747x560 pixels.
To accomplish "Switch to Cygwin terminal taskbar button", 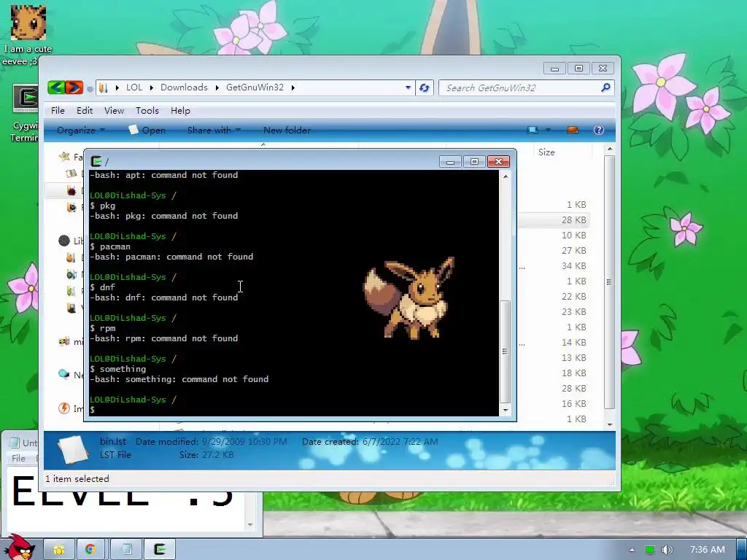I will pyautogui.click(x=160, y=550).
